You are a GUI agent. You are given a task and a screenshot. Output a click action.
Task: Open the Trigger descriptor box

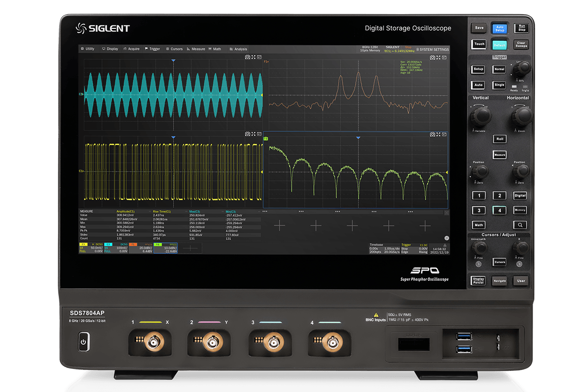[x=415, y=247]
